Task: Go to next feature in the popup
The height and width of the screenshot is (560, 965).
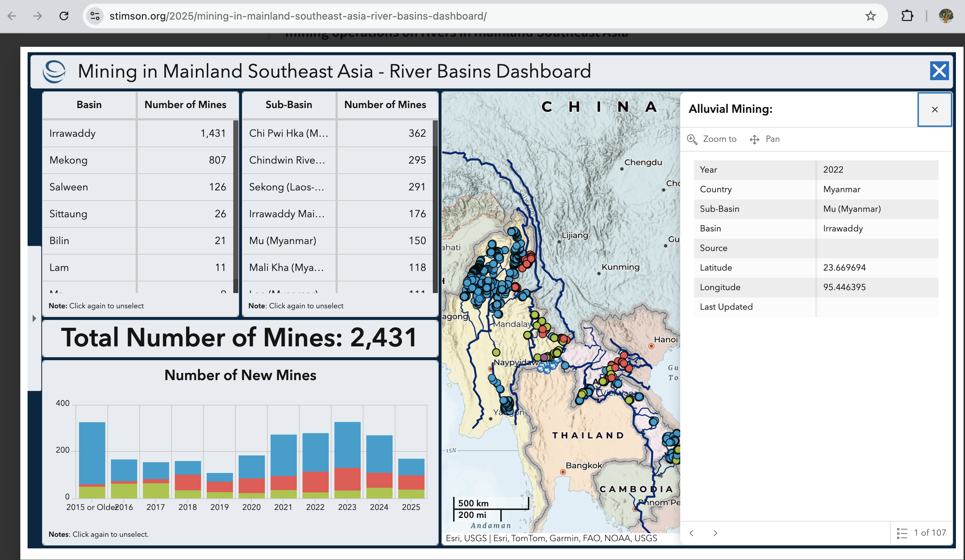Action: tap(715, 533)
